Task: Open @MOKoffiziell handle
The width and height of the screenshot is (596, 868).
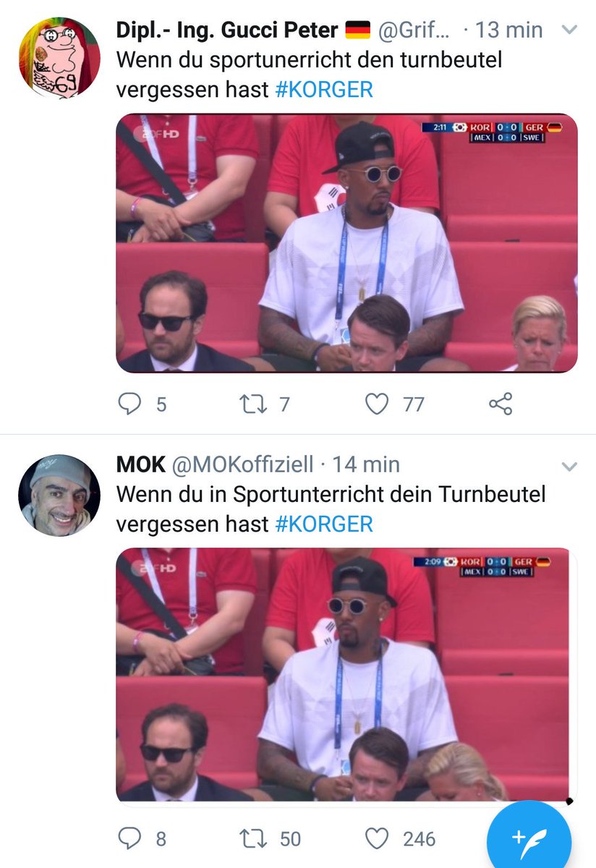Action: click(242, 464)
